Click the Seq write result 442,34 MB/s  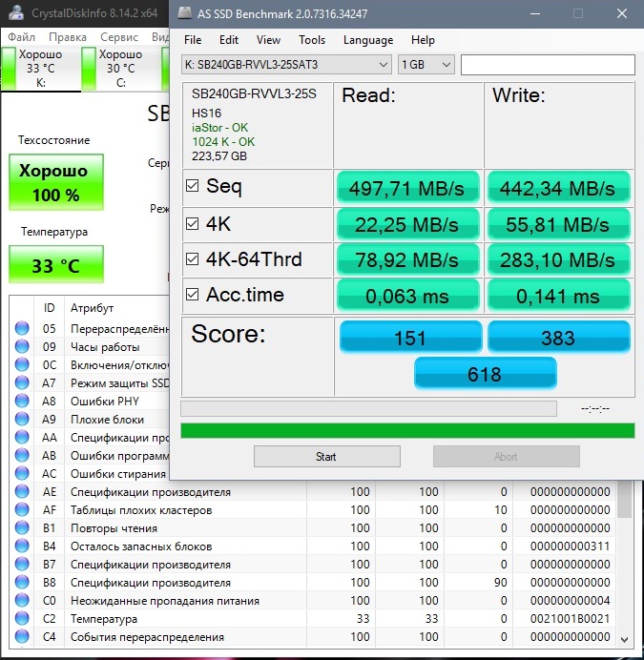coord(558,188)
